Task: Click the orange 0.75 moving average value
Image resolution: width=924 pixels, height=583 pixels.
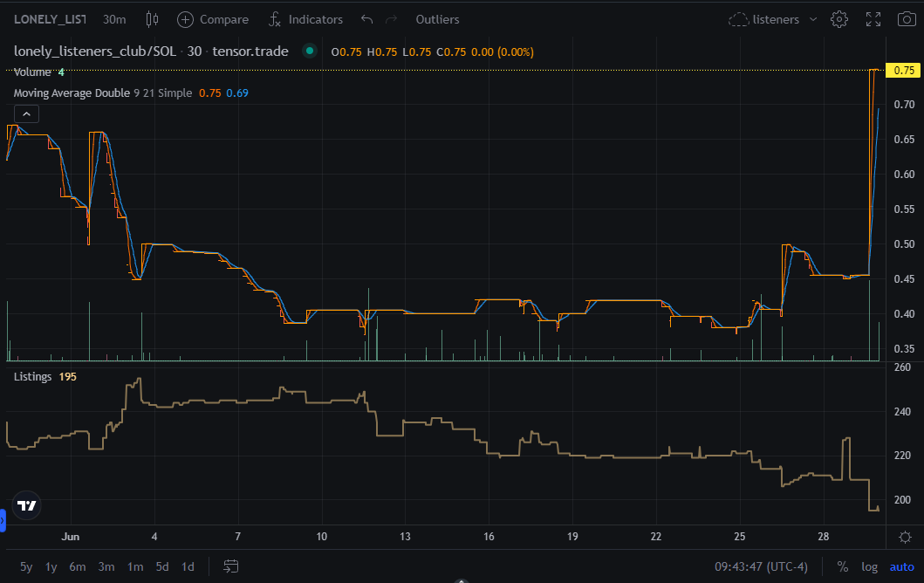Action: pos(209,93)
